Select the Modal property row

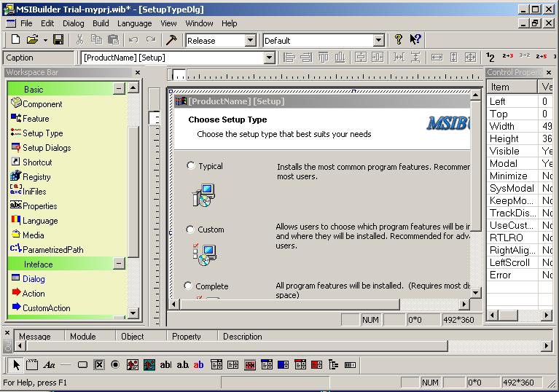[x=520, y=163]
